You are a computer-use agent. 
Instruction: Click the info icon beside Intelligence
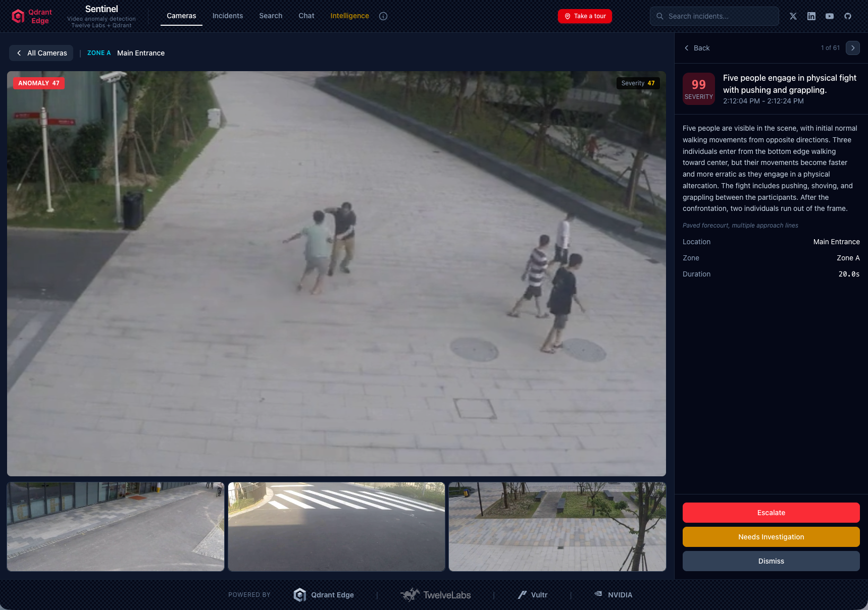coord(383,16)
